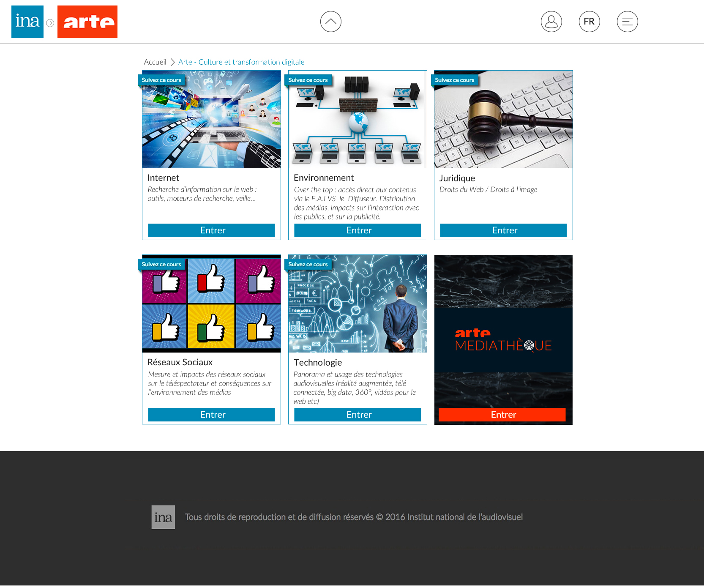Viewport: 704px width, 588px height.
Task: Click the small arrow between logos
Action: (x=50, y=23)
